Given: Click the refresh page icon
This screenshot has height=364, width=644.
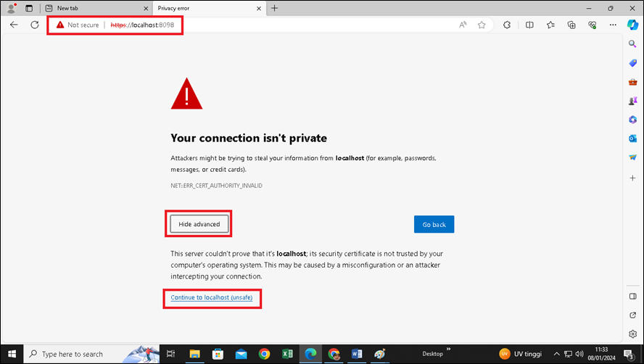Looking at the screenshot, I should [34, 25].
